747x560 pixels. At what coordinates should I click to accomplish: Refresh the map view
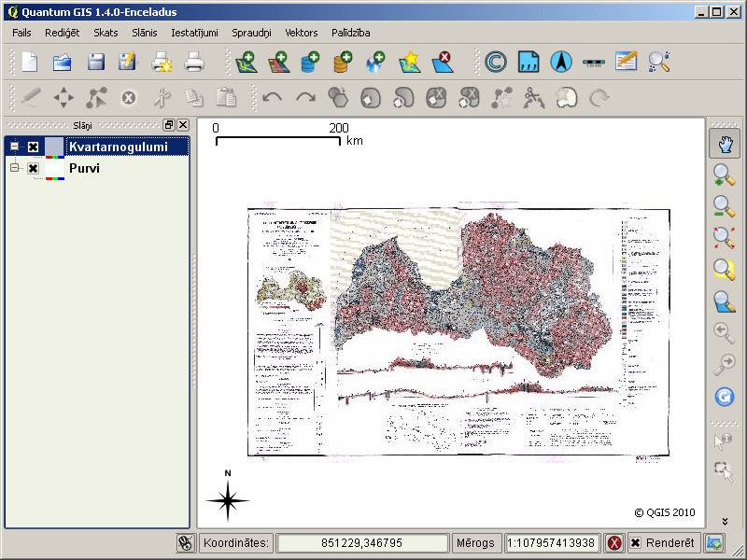click(725, 396)
